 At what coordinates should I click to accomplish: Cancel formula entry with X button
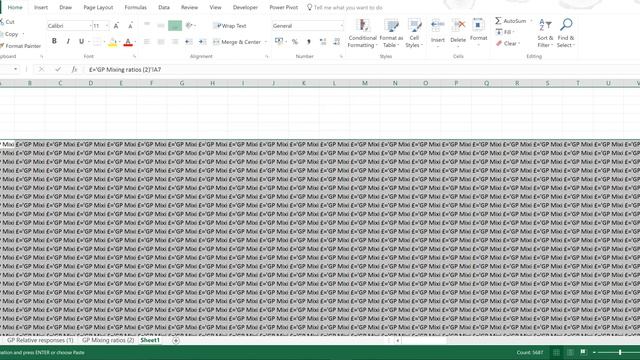tap(41, 69)
